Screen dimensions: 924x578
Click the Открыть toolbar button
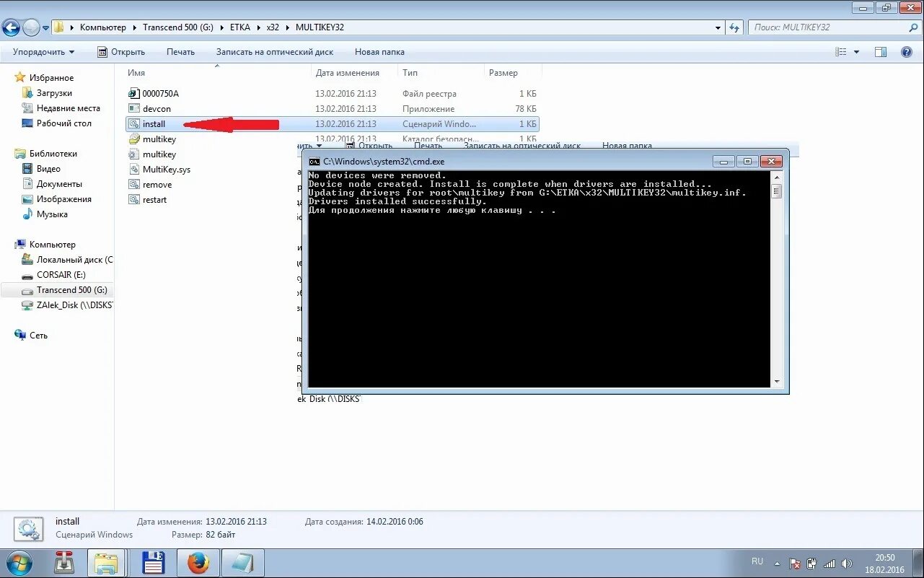click(121, 52)
